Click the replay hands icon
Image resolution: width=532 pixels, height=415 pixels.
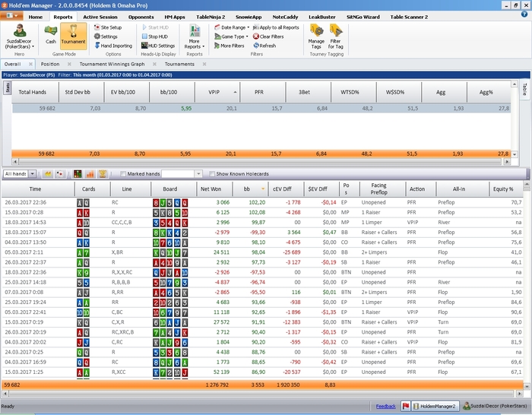click(48, 174)
